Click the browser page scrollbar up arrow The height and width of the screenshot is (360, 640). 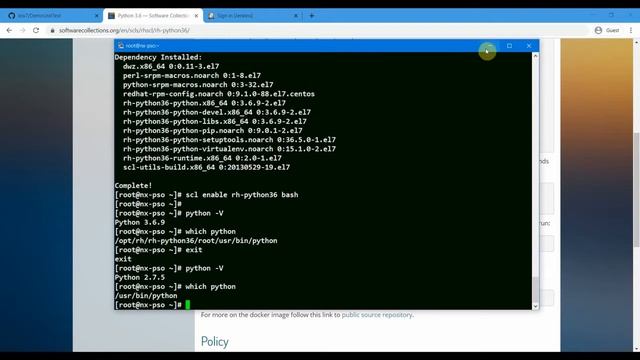pyautogui.click(x=636, y=42)
